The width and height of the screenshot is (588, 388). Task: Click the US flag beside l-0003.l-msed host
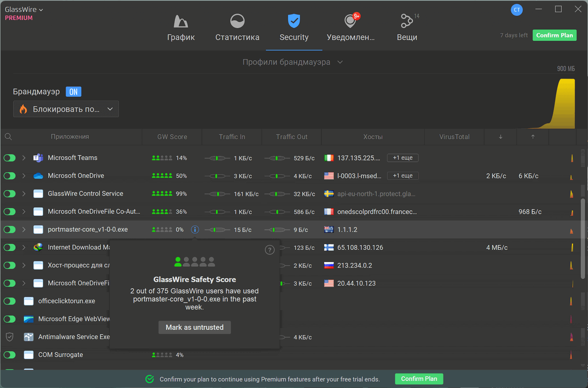point(329,176)
